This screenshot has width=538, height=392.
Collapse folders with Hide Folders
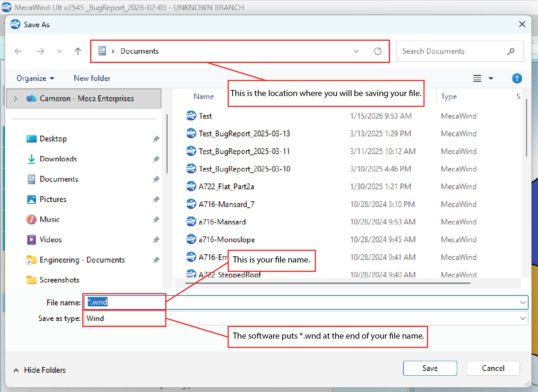pyautogui.click(x=40, y=370)
